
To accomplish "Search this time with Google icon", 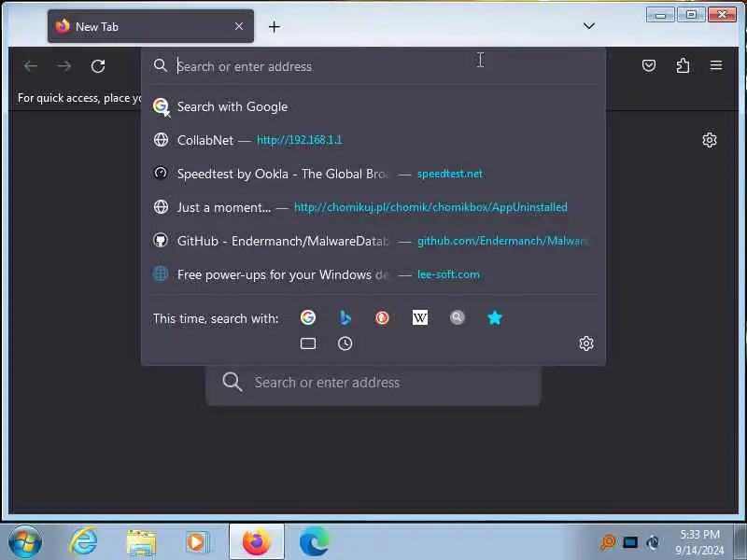I will (308, 317).
